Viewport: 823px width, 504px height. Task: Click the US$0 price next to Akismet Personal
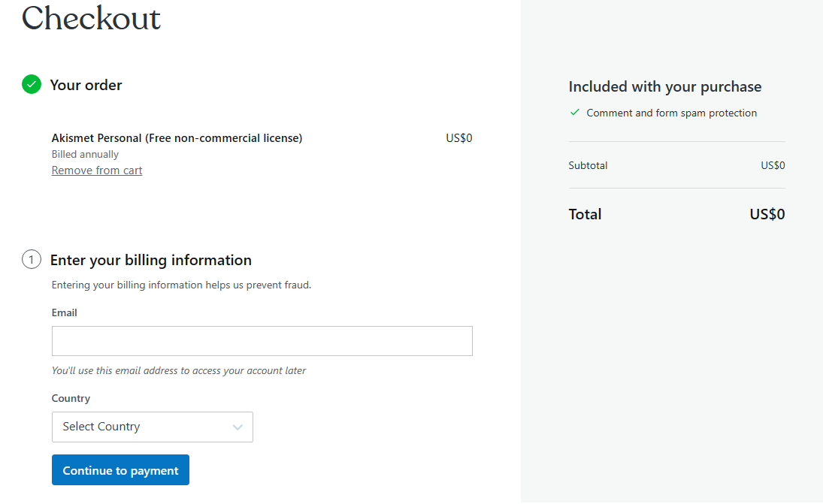pyautogui.click(x=458, y=138)
